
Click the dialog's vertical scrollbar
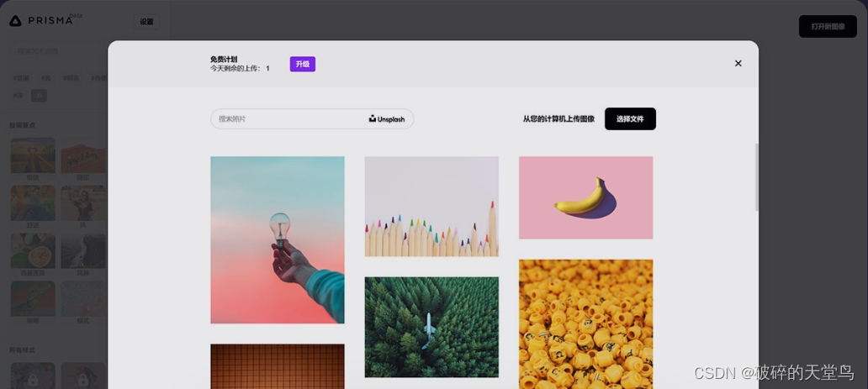coord(757,177)
